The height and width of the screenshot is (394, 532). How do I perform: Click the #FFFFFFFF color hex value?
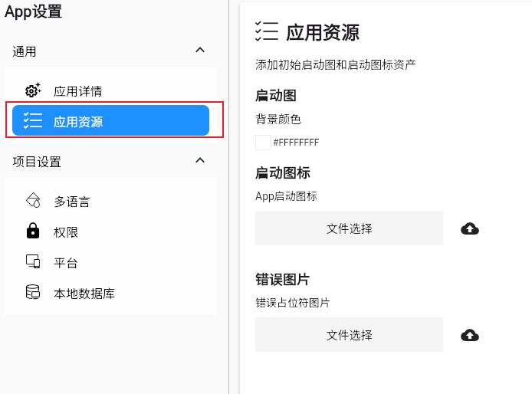296,143
